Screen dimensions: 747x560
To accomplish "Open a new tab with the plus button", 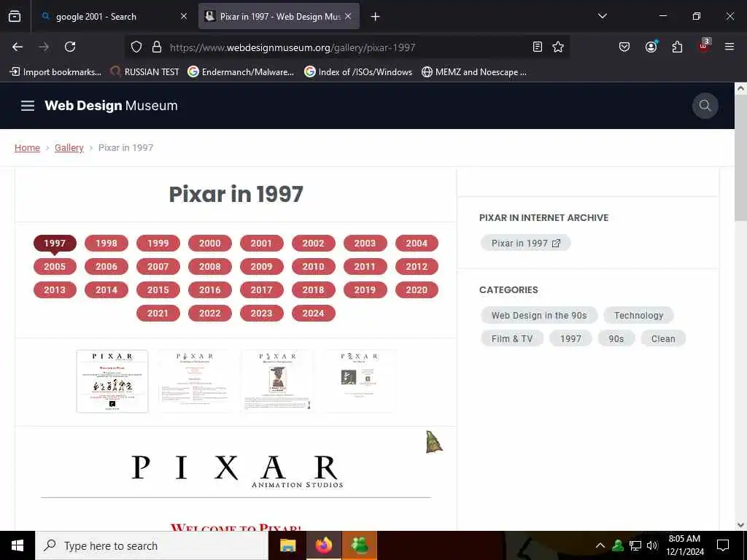I will click(x=376, y=17).
